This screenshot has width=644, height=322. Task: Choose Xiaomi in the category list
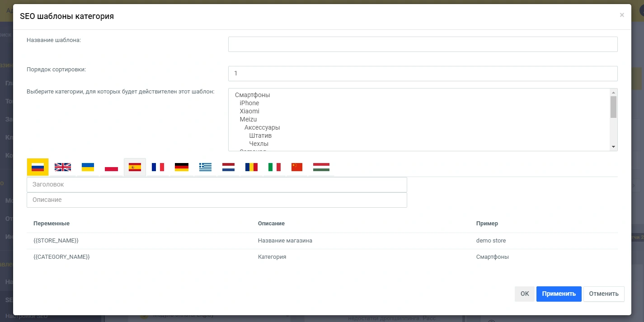[249, 111]
